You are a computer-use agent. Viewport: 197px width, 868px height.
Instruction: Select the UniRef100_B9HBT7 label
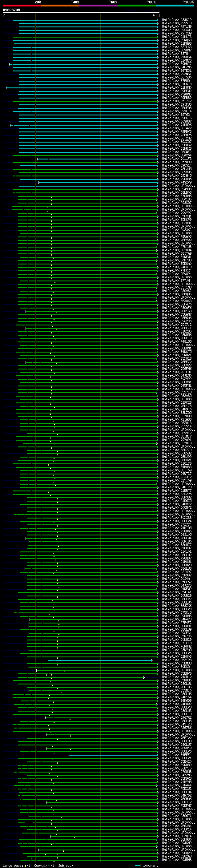click(177, 64)
